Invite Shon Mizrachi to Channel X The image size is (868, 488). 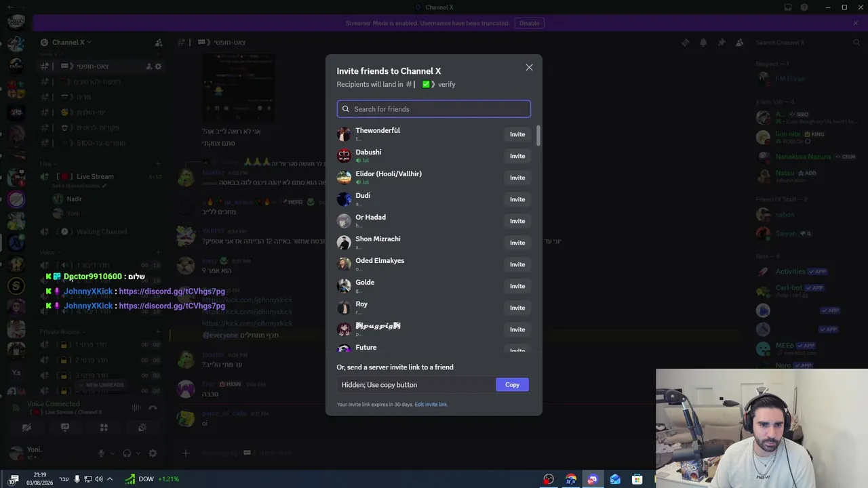[517, 243]
